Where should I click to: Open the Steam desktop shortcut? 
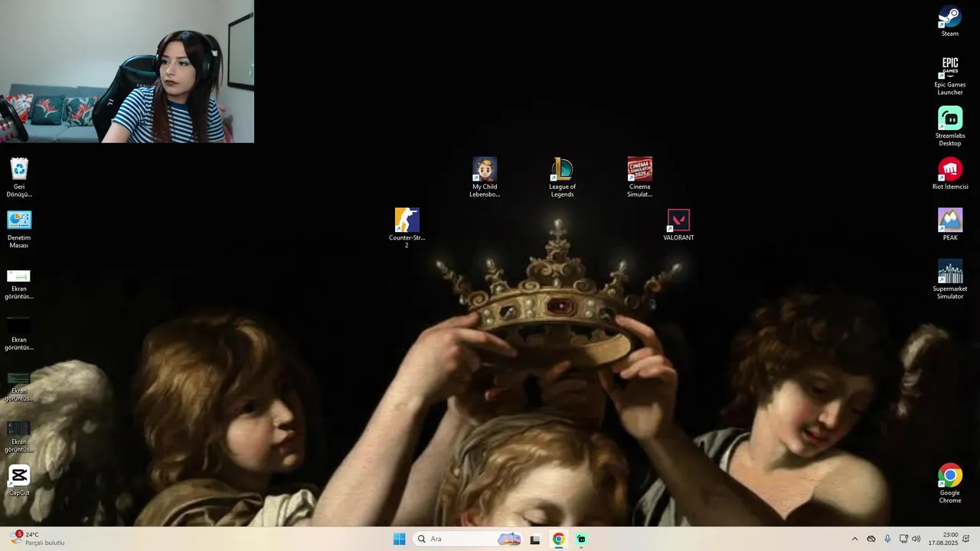click(950, 21)
